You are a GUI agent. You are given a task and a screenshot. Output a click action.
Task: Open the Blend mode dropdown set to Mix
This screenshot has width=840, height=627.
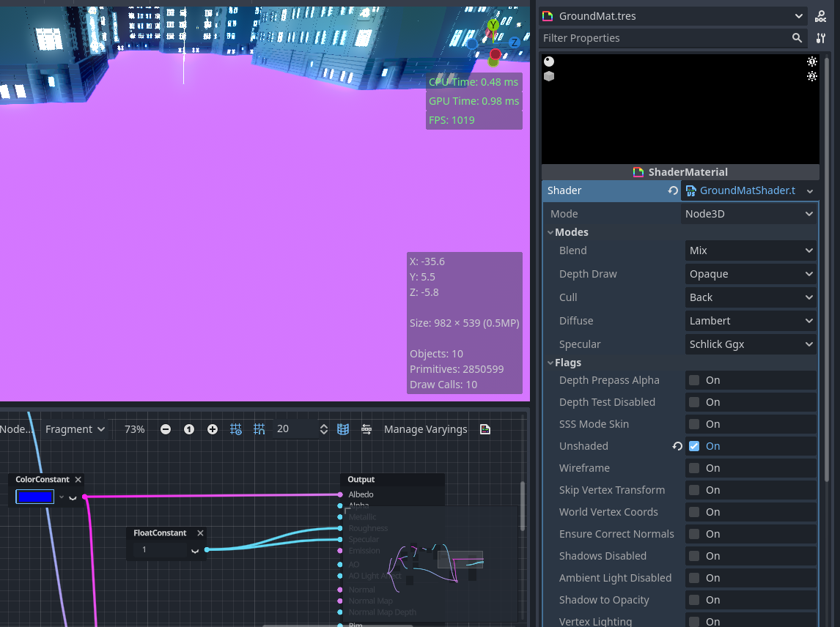(x=750, y=250)
